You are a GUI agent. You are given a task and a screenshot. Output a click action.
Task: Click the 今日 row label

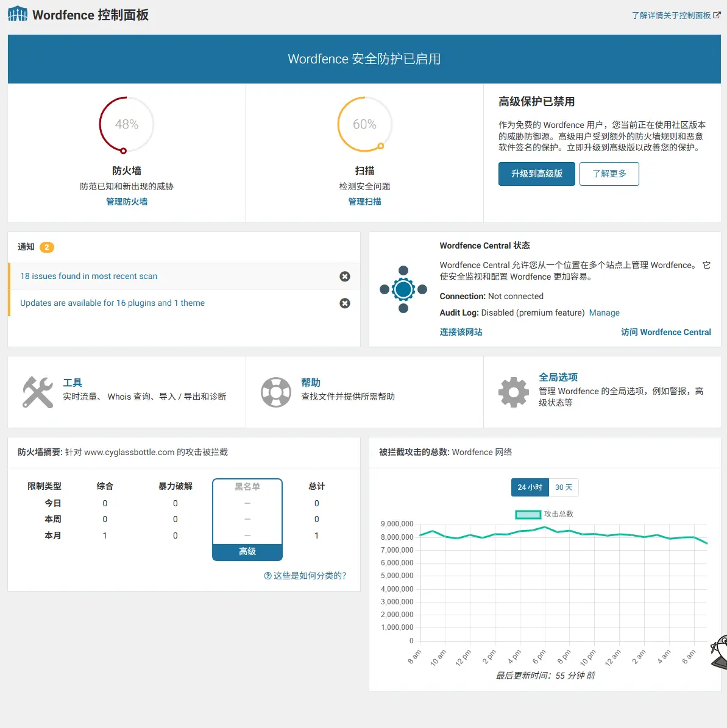click(x=53, y=503)
